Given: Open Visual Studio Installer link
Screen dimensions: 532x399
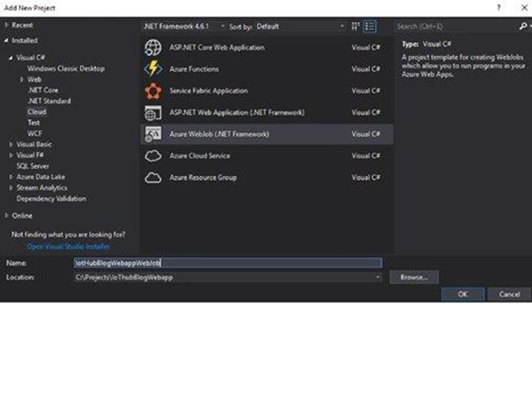Looking at the screenshot, I should (68, 246).
